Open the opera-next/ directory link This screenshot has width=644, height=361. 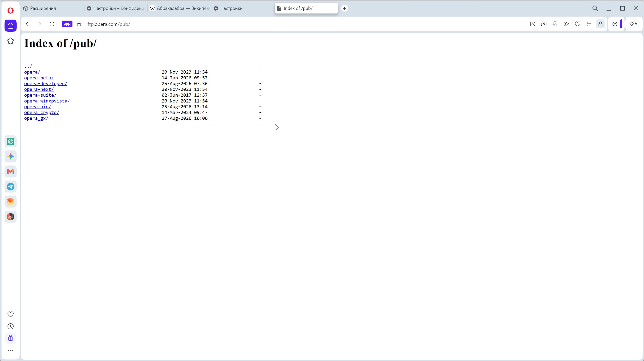point(39,89)
